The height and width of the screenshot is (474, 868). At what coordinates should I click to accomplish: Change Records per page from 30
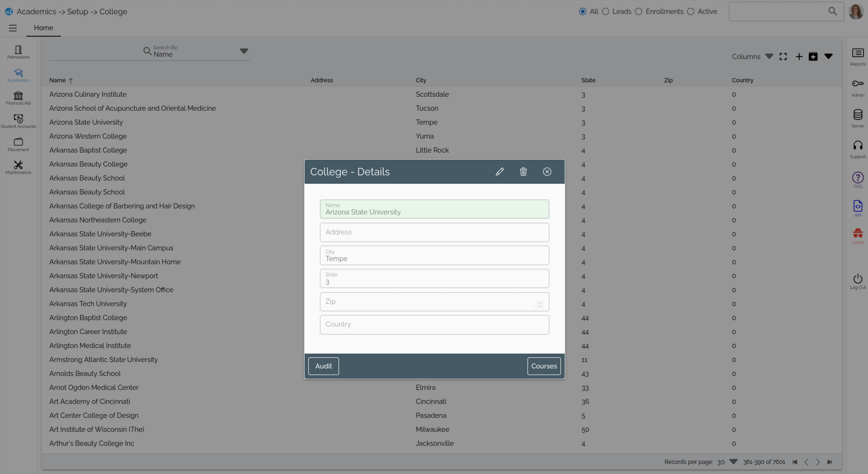(733, 461)
